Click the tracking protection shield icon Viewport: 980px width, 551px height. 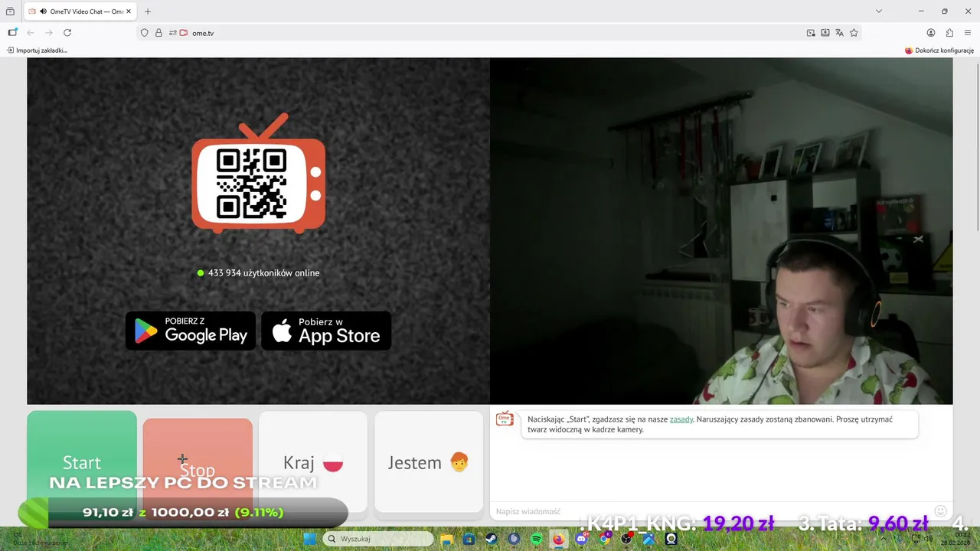[144, 33]
